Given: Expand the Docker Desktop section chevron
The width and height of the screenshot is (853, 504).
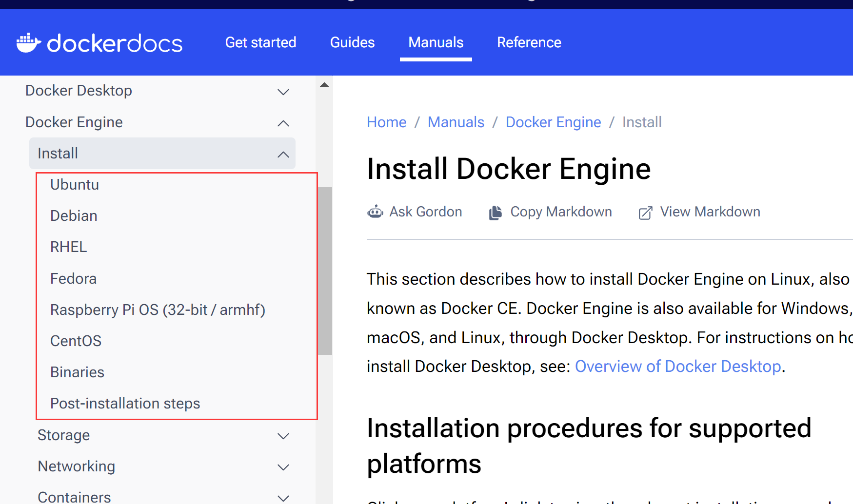Looking at the screenshot, I should click(x=283, y=92).
